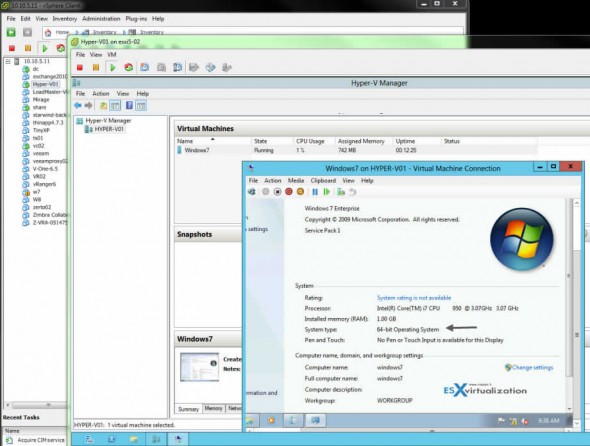Select TinyXP VM in vSphere inventory
Viewport: 590px width, 446px height.
pos(41,130)
